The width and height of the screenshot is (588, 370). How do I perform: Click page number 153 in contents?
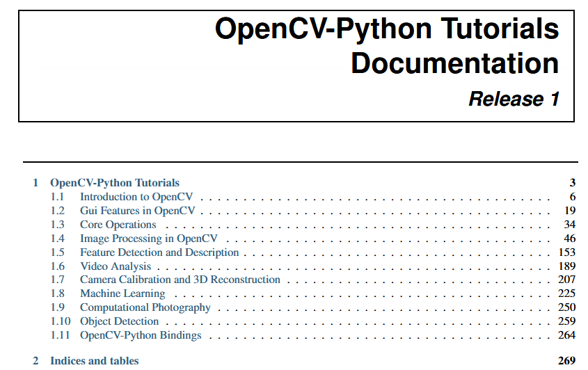[566, 252]
